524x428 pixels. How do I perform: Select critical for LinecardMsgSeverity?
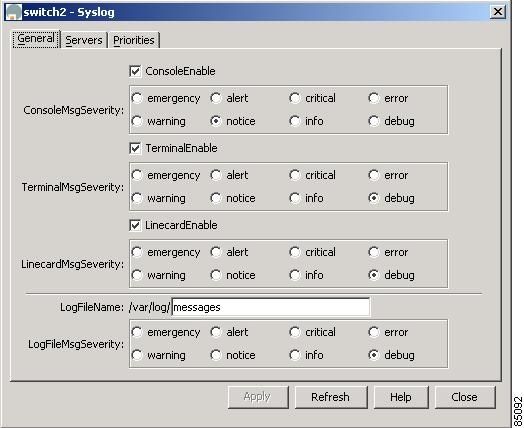pyautogui.click(x=295, y=252)
